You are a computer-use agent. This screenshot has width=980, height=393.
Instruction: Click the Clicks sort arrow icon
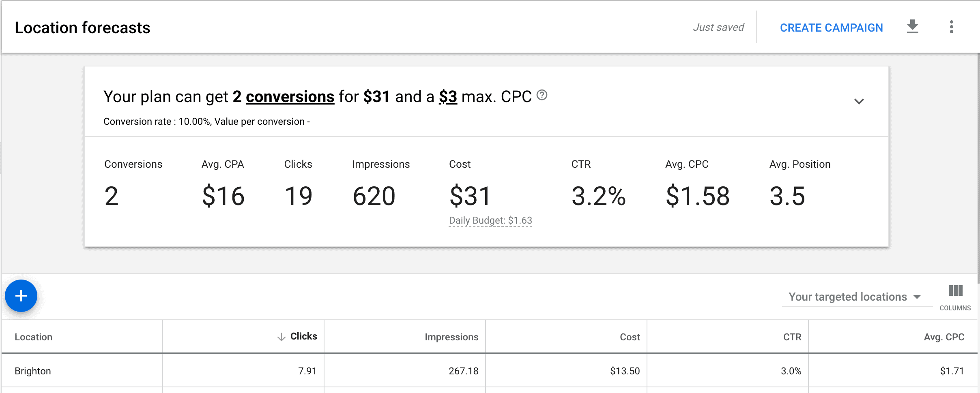click(281, 337)
